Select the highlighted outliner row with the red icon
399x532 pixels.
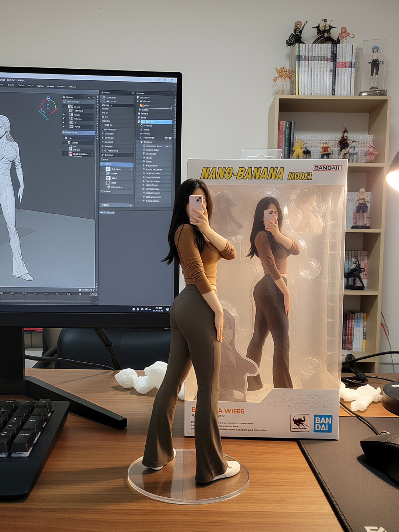pos(79,132)
